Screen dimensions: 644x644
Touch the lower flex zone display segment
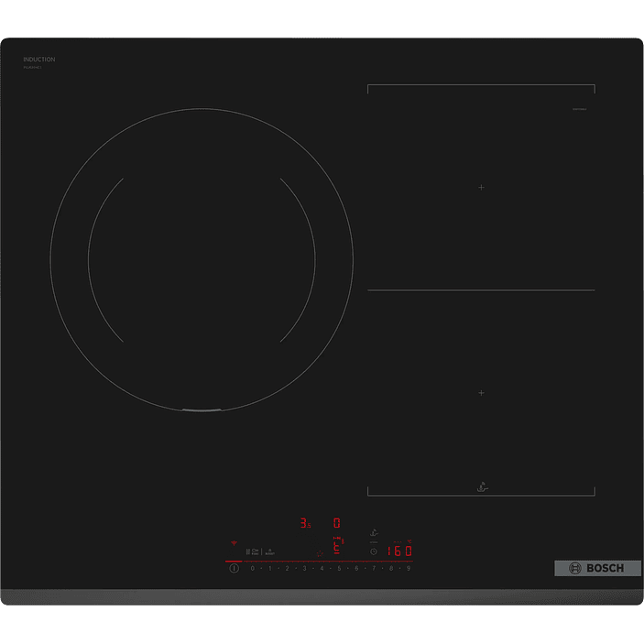pos(336,547)
